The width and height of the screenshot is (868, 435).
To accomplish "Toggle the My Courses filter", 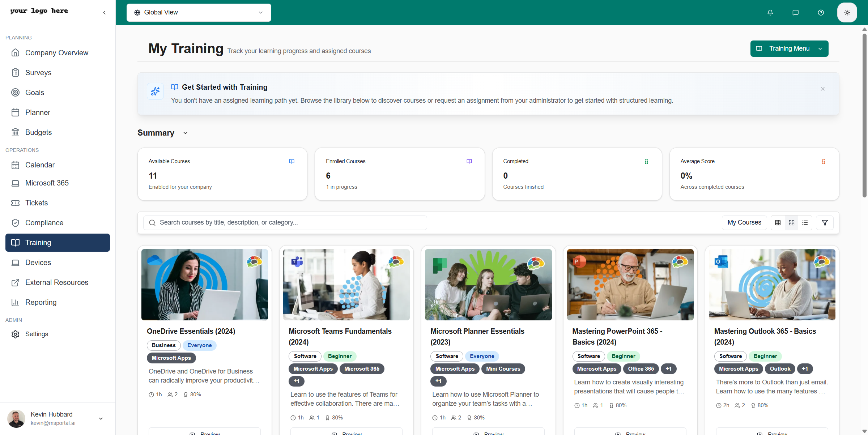I will 744,222.
